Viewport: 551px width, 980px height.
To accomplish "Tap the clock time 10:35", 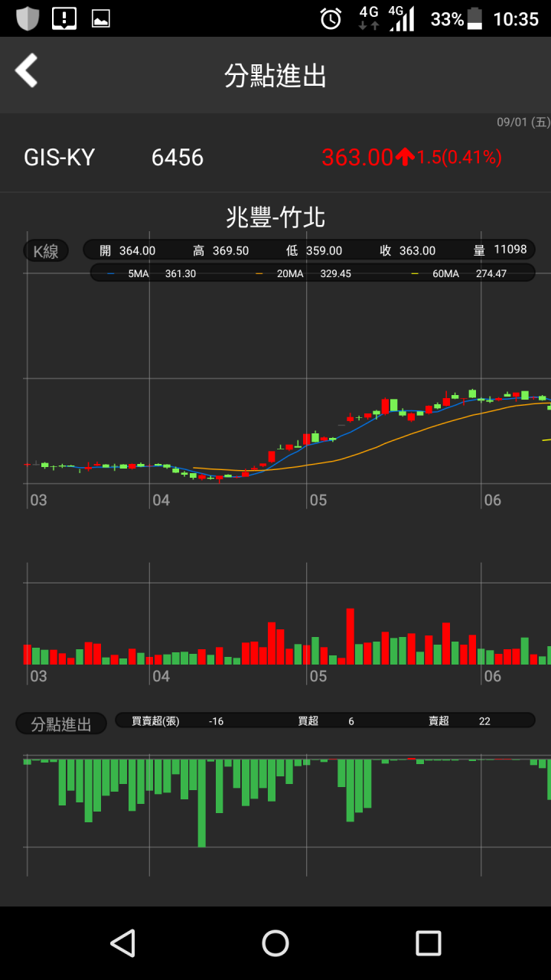I will (516, 19).
